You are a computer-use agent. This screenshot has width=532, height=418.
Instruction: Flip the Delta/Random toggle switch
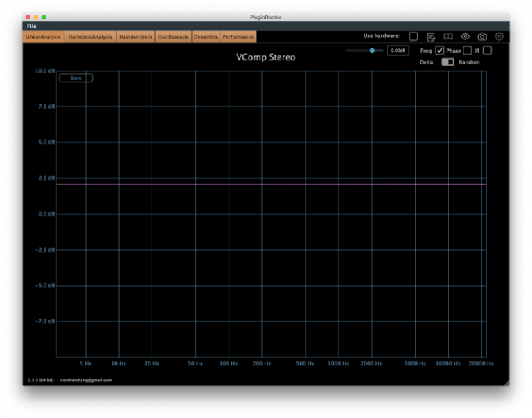(447, 62)
